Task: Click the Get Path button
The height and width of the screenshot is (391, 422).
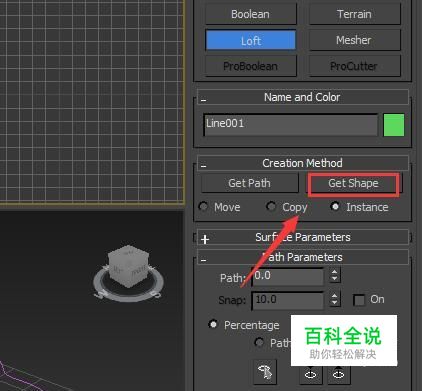Action: pyautogui.click(x=250, y=183)
